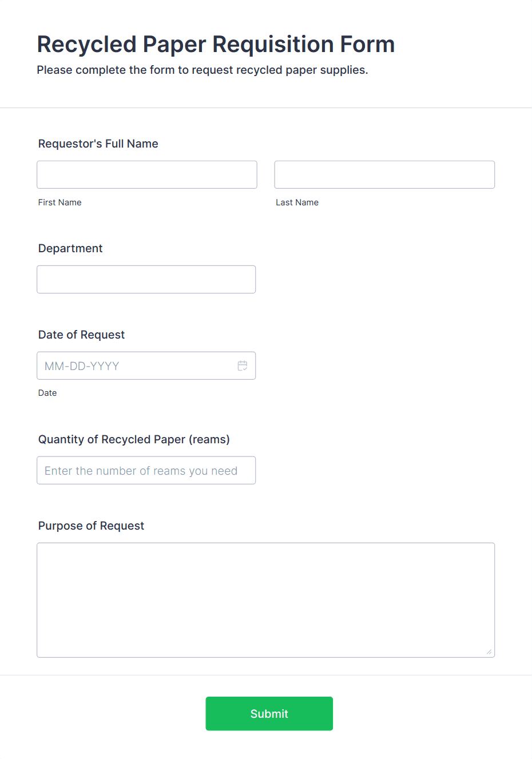Click the small "Date" sublabel
The width and height of the screenshot is (532, 759).
[x=47, y=393]
